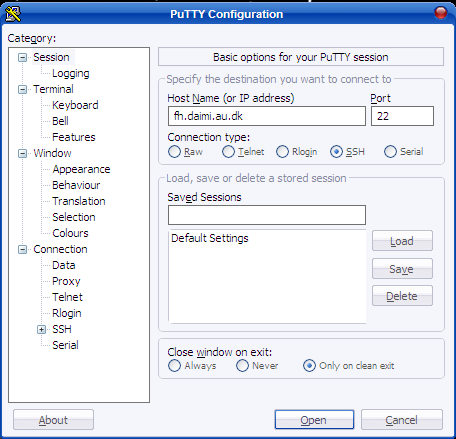The height and width of the screenshot is (439, 456).
Task: Collapse the Connection tree node
Action: 22,249
